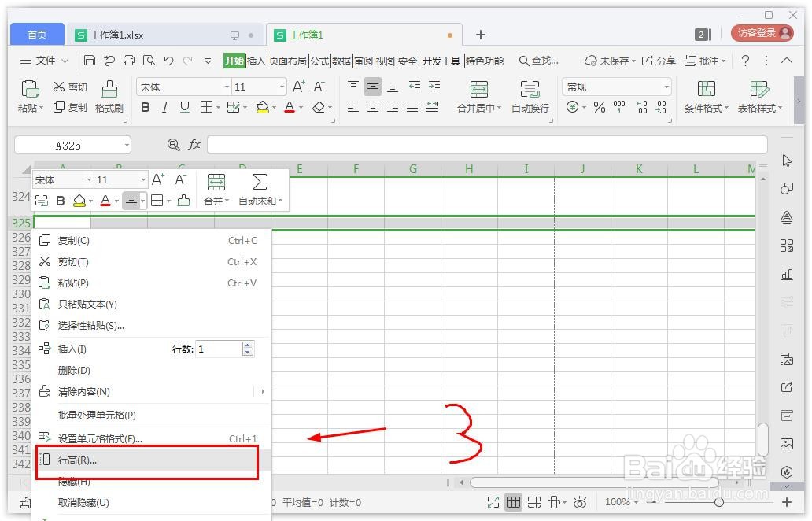
Task: Click the shapes icon in right sidebar
Action: pos(787,189)
